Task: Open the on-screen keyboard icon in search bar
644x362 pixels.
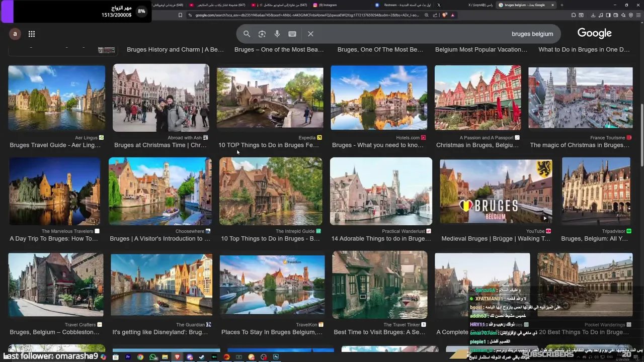Action: click(x=292, y=34)
